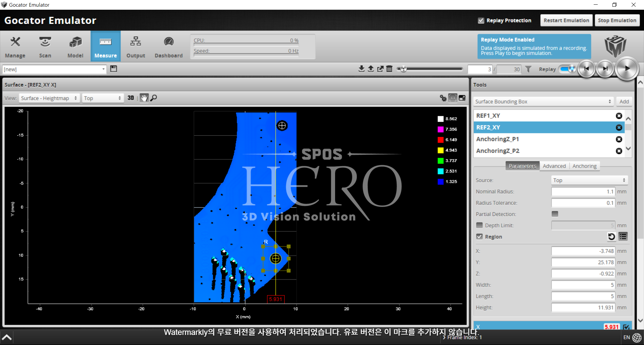Screen dimensions: 644x345
Task: Click the current frame number field
Action: (x=480, y=69)
